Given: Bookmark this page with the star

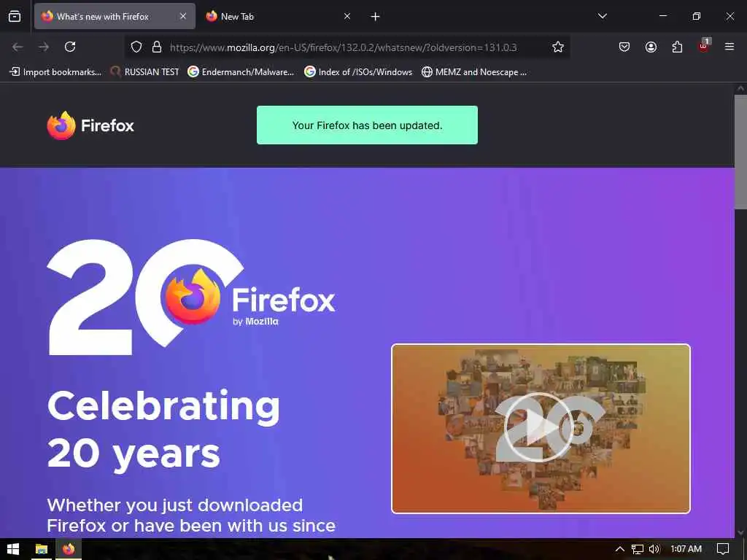Looking at the screenshot, I should point(558,47).
